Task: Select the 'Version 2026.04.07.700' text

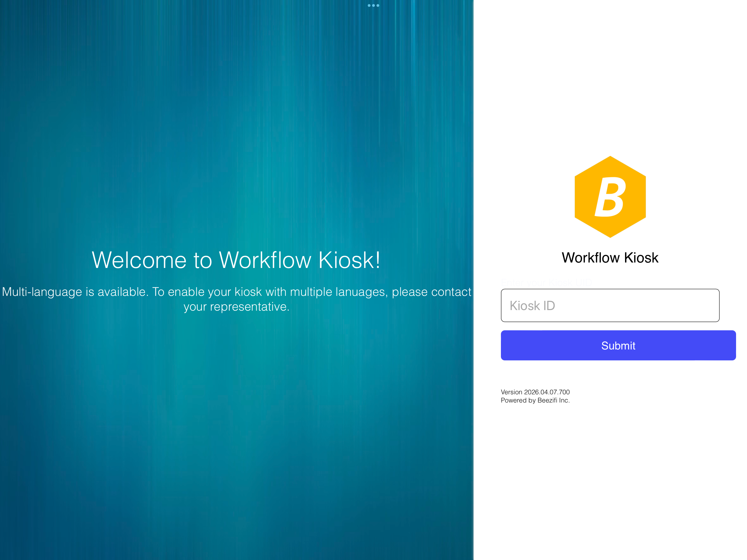Action: click(x=535, y=392)
